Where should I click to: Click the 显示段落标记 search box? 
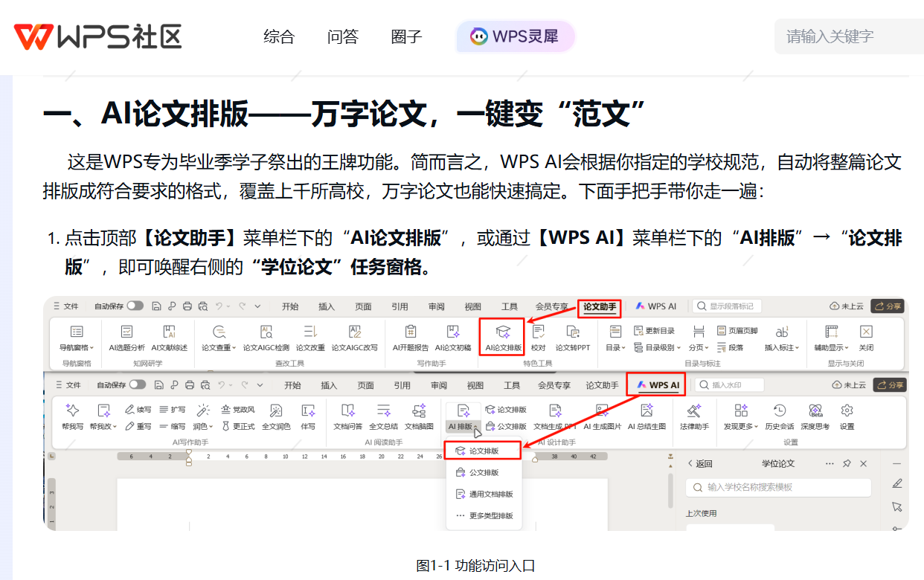pos(728,306)
